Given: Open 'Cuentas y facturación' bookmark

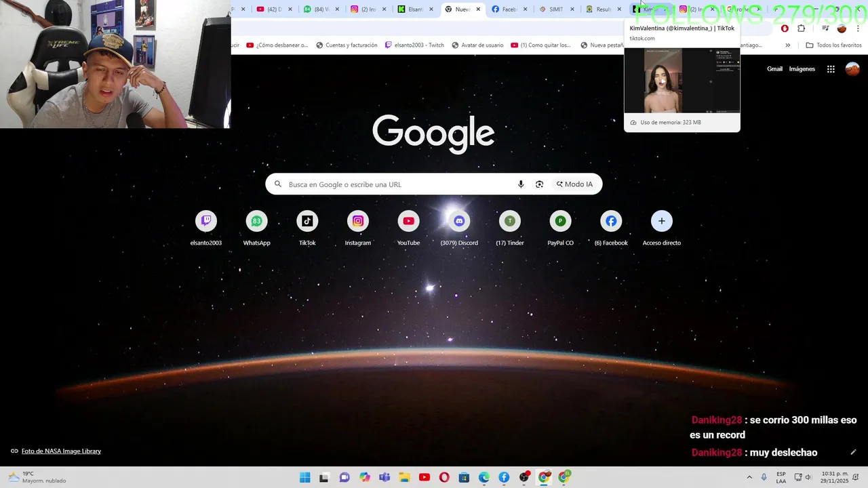Looking at the screenshot, I should pyautogui.click(x=346, y=45).
